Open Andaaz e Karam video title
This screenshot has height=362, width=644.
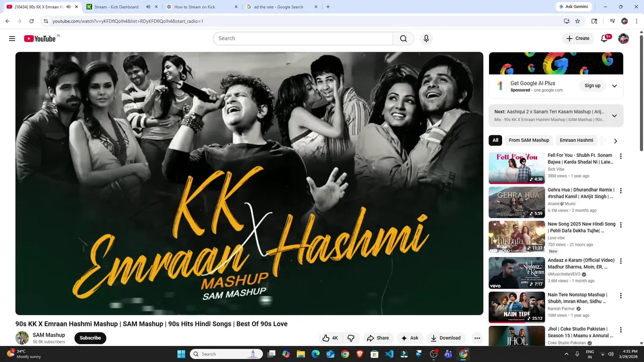[581, 263]
